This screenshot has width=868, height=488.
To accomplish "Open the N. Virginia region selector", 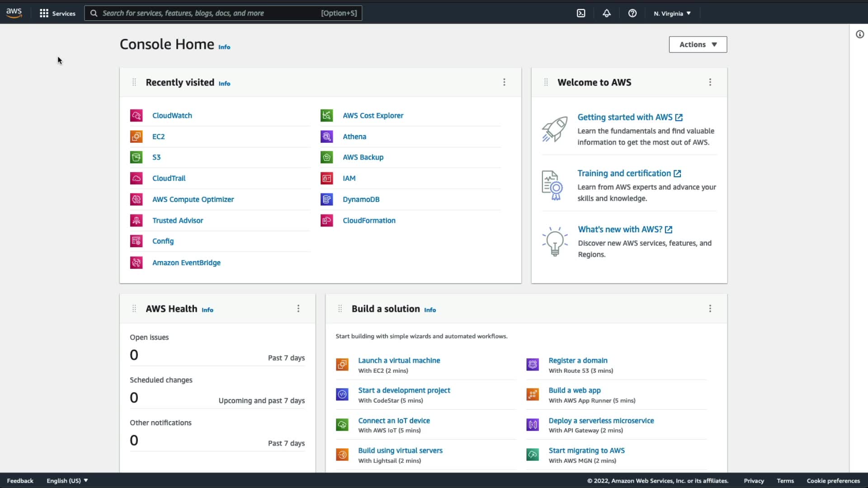I will click(672, 13).
